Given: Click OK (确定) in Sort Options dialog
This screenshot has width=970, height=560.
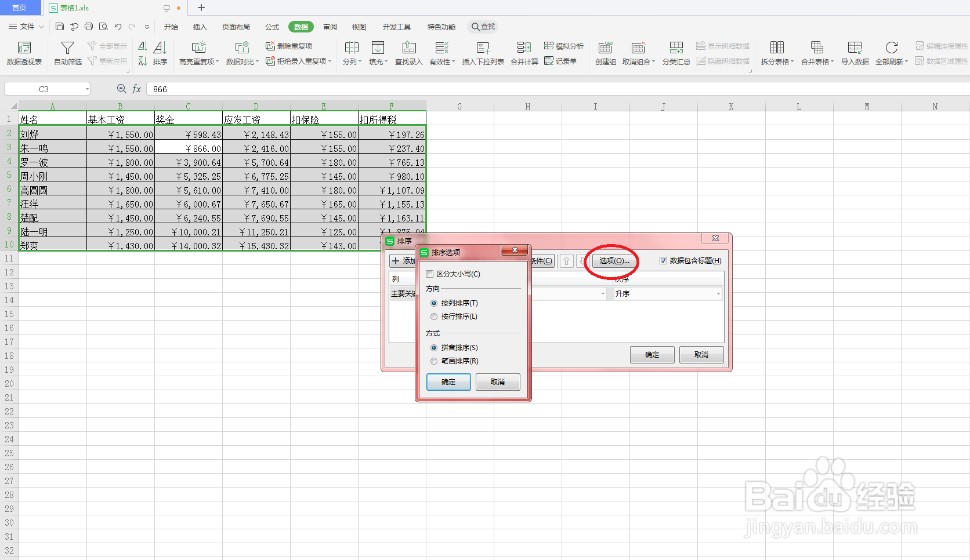Looking at the screenshot, I should pos(448,382).
